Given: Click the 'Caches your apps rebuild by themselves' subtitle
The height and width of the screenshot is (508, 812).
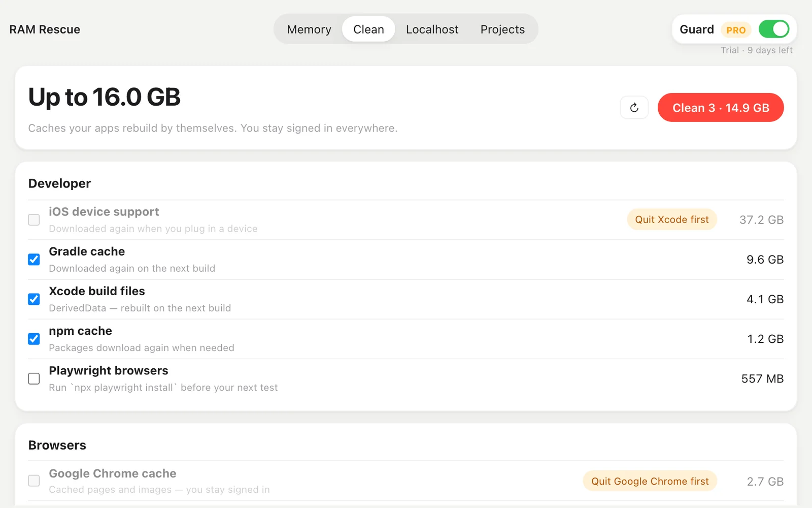Looking at the screenshot, I should (213, 129).
